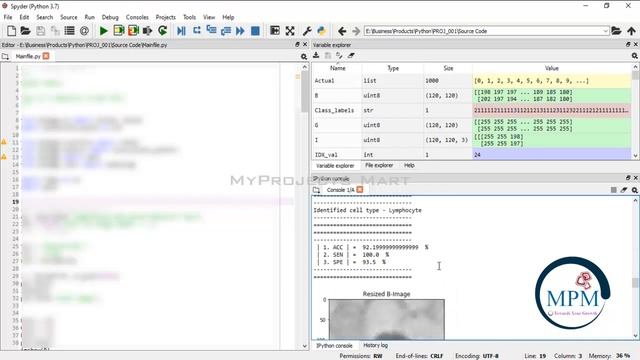This screenshot has height=360, width=640.
Task: Open the working directory path dropdown
Action: coord(605,31)
